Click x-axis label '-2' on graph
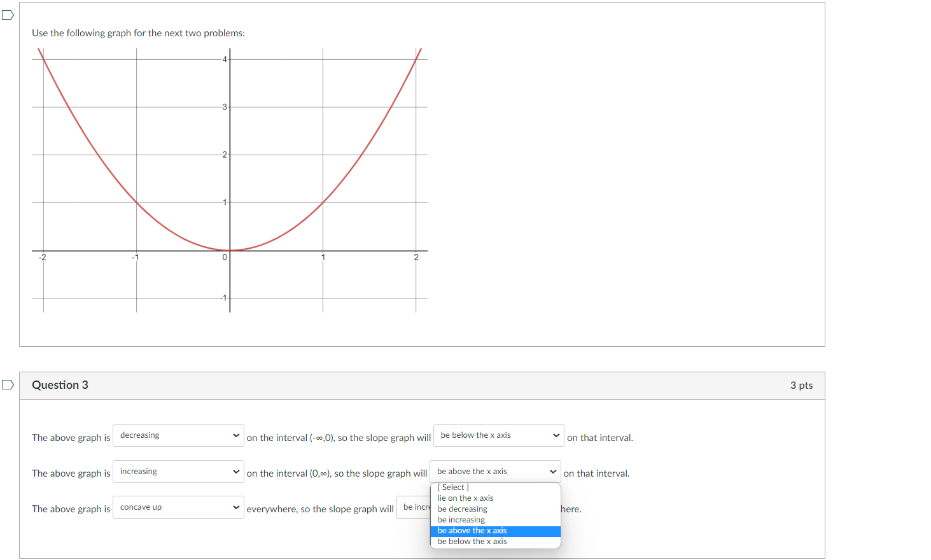The height and width of the screenshot is (560, 931). (42, 257)
